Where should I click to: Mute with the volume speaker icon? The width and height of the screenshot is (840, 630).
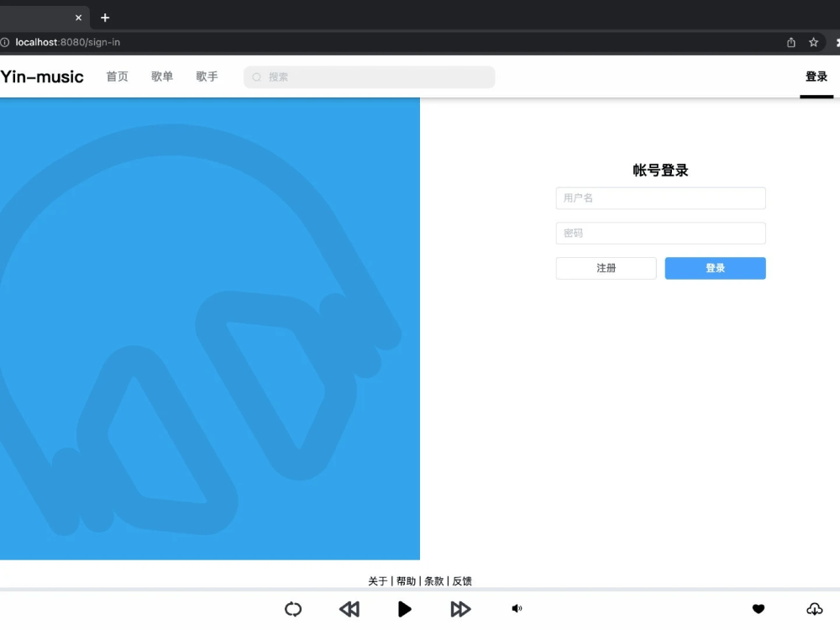tap(517, 608)
